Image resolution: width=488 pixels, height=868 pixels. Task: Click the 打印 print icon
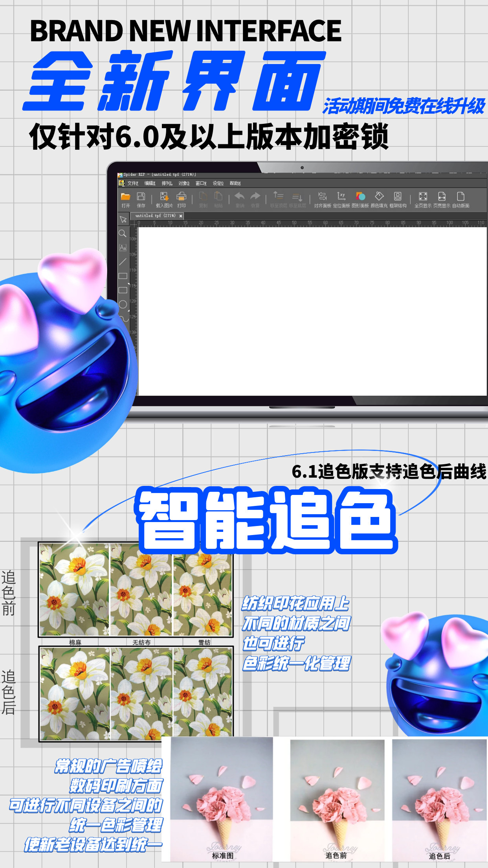[x=181, y=196]
